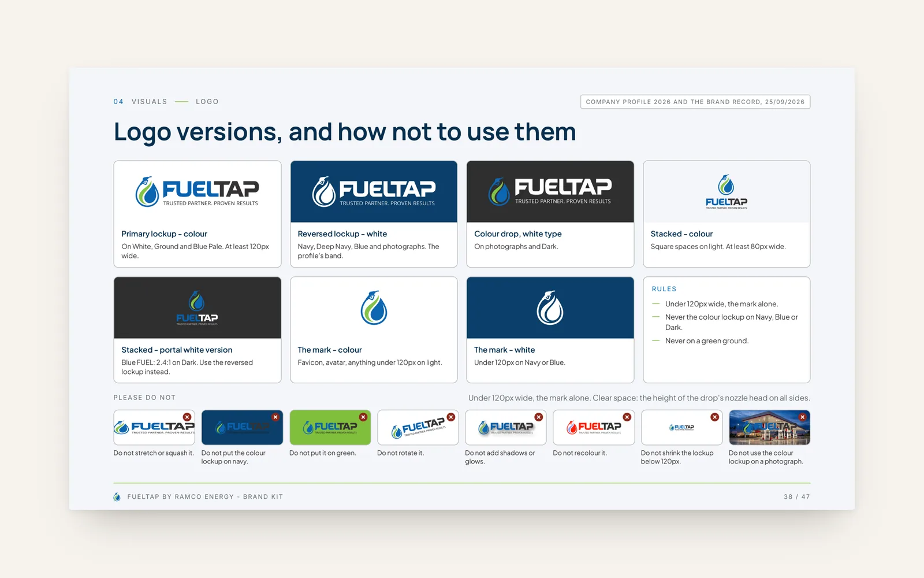Screen dimensions: 924x578
Task: Click red X on rotated logo example
Action: [451, 417]
